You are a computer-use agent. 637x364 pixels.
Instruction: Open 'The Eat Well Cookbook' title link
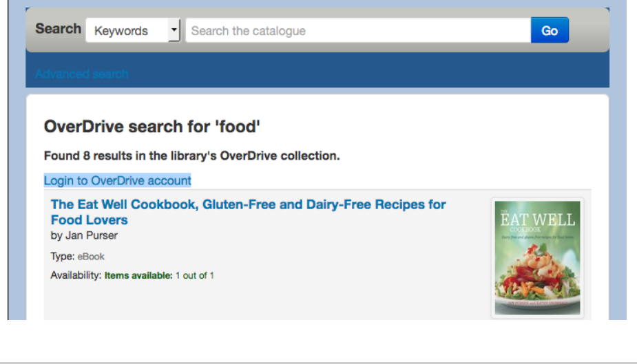click(248, 205)
